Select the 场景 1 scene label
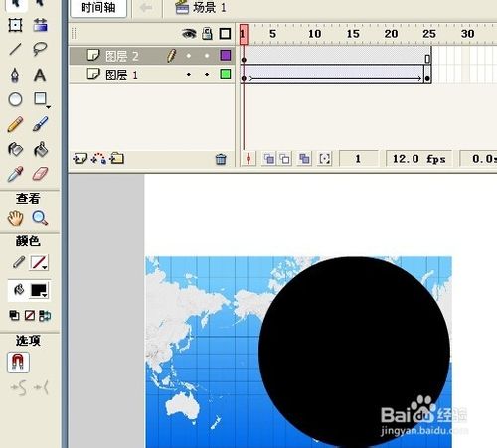The width and height of the screenshot is (497, 448). pos(210,8)
